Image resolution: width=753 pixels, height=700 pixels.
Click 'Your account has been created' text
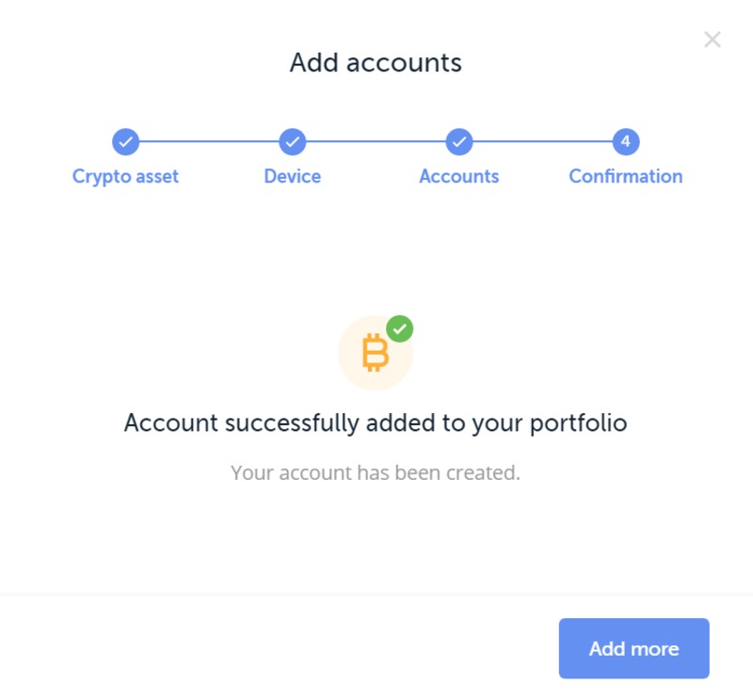pos(376,472)
